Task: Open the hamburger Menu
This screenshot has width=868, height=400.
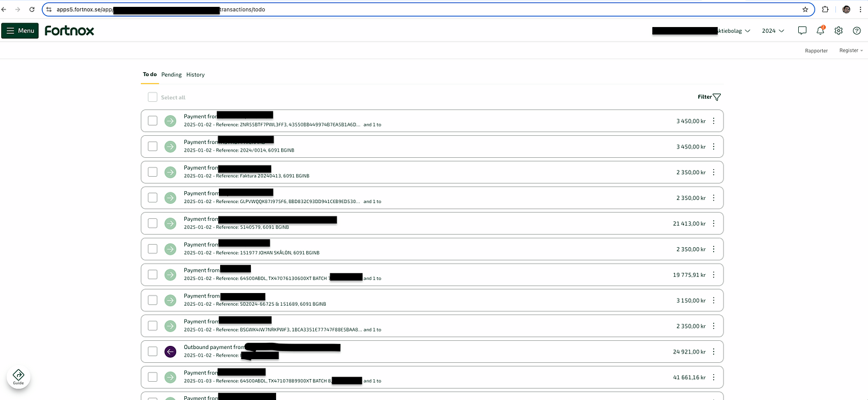Action: point(19,30)
